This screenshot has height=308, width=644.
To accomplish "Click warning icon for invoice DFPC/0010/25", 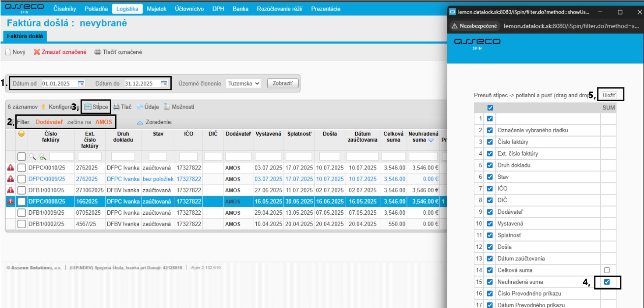I will point(11,167).
